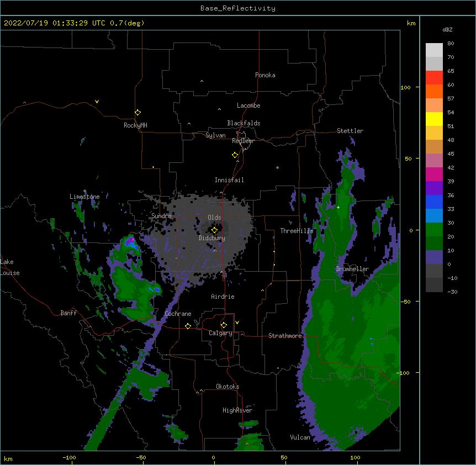Pick the magenta 39-42 dBZ legend swatch
The height and width of the screenshot is (465, 476).
434,174
